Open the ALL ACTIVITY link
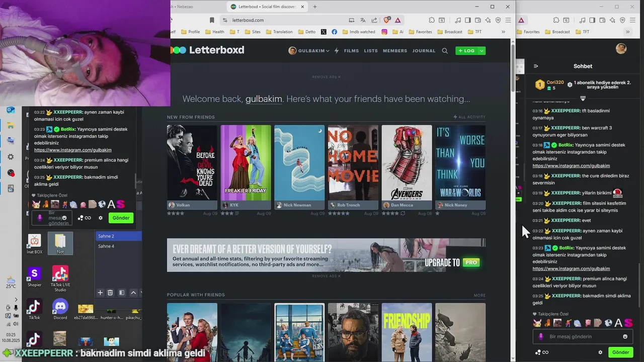 (469, 117)
